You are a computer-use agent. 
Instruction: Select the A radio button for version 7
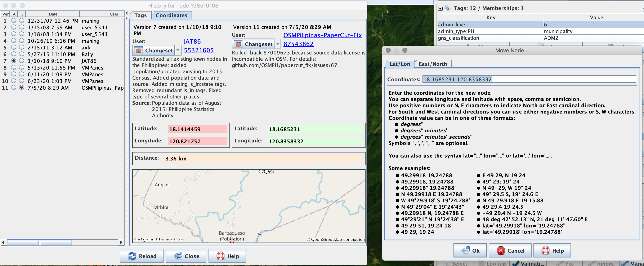[14, 61]
